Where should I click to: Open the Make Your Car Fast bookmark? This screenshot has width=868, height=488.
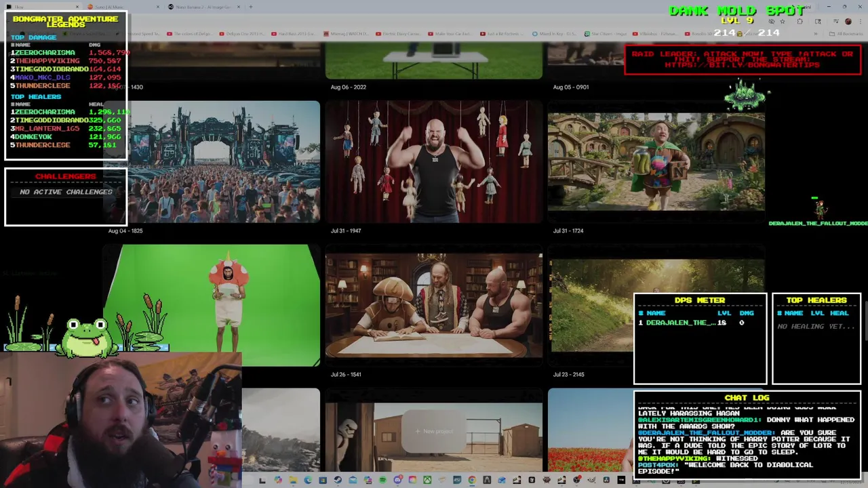tap(449, 34)
